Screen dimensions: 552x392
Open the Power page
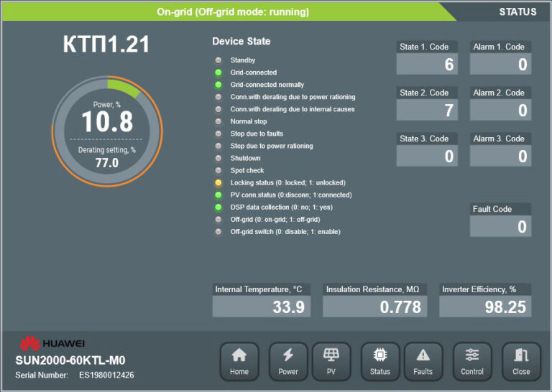[x=288, y=361]
